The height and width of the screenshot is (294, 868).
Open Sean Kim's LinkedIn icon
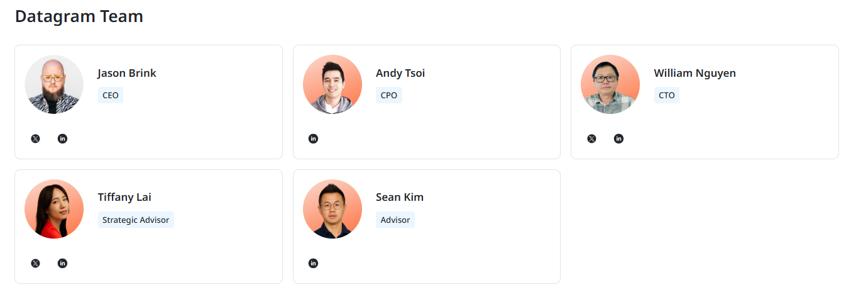pos(314,263)
